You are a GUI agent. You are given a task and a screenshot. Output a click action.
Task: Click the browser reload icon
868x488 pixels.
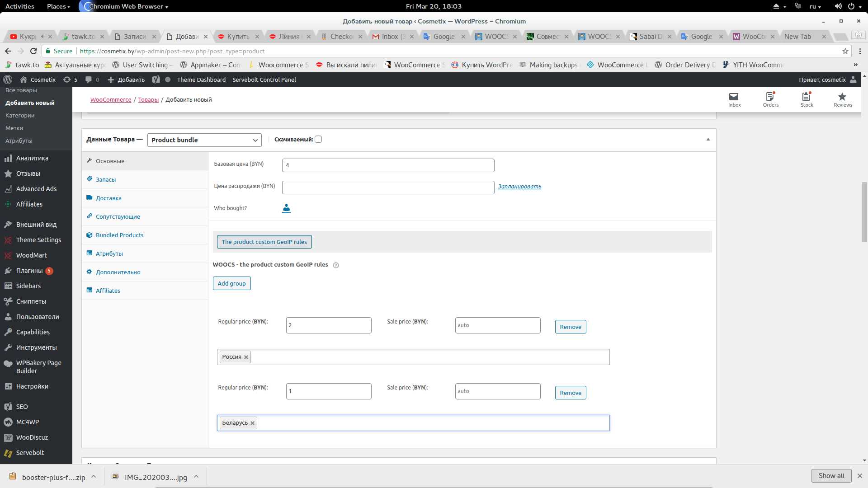click(x=33, y=51)
